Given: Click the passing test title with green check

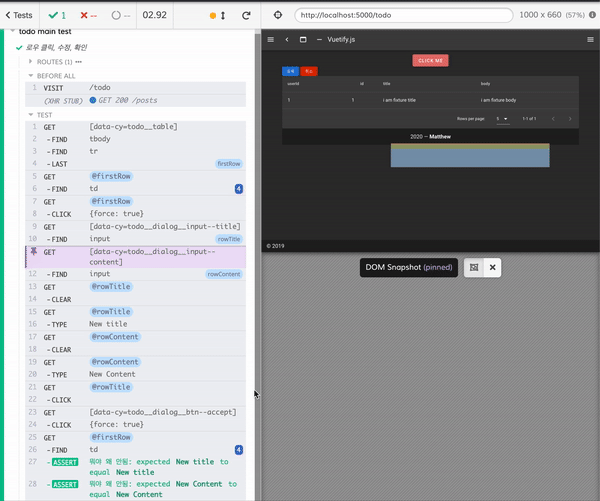Looking at the screenshot, I should click(x=56, y=47).
